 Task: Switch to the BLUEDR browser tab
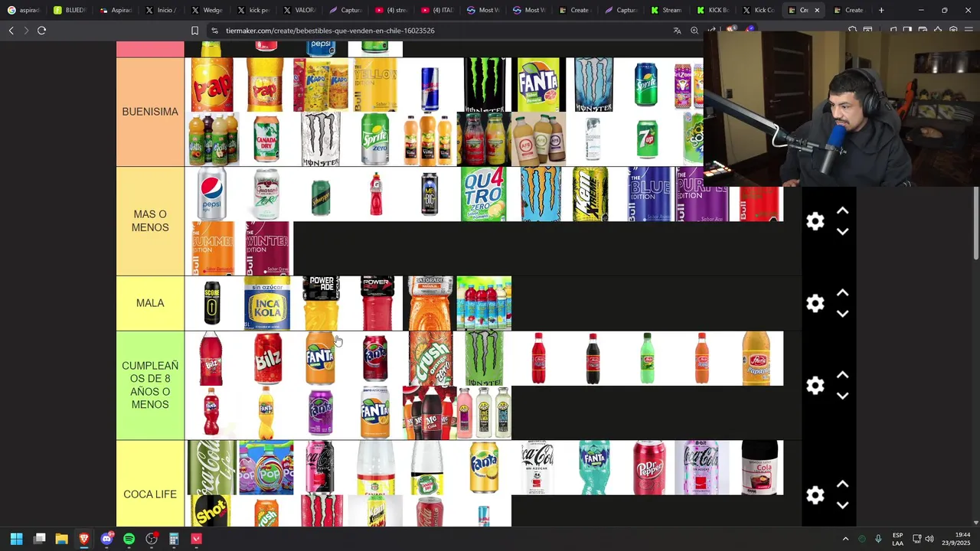pyautogui.click(x=69, y=10)
